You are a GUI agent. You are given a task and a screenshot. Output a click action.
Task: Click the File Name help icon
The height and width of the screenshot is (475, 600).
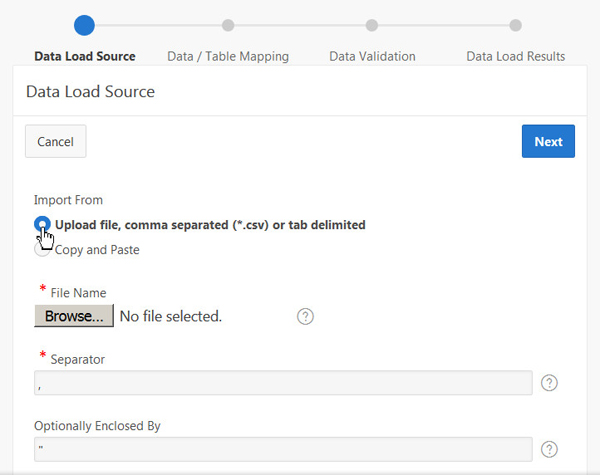pos(306,316)
